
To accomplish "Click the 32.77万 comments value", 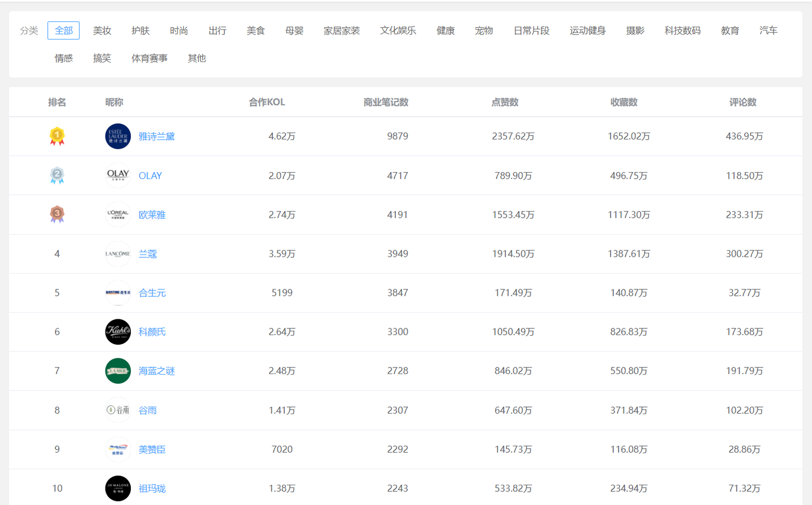I will point(744,293).
